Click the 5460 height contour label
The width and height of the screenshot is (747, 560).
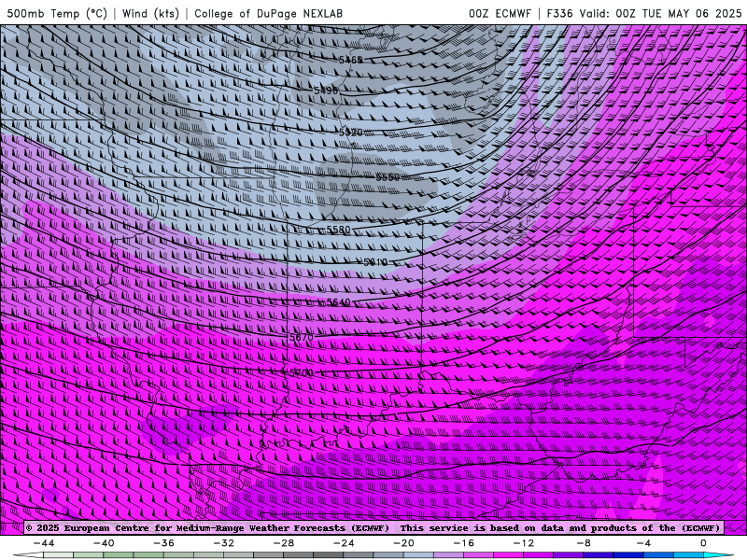tap(351, 60)
